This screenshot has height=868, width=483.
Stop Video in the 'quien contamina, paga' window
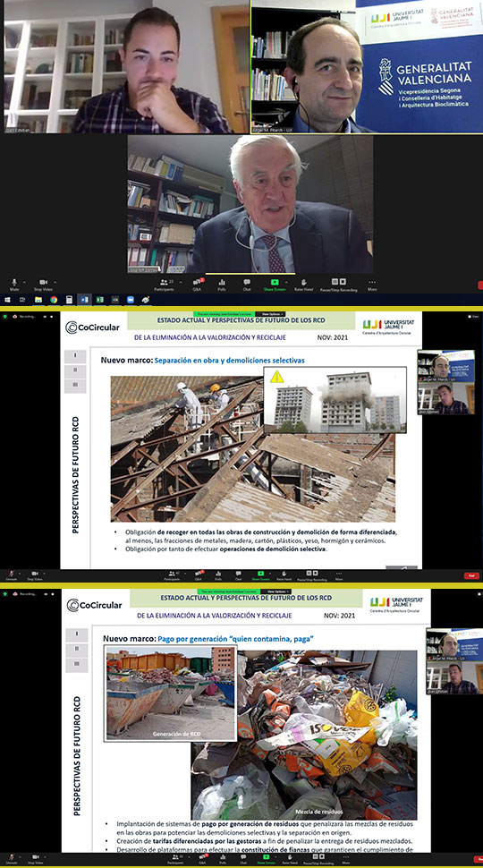pos(34,860)
